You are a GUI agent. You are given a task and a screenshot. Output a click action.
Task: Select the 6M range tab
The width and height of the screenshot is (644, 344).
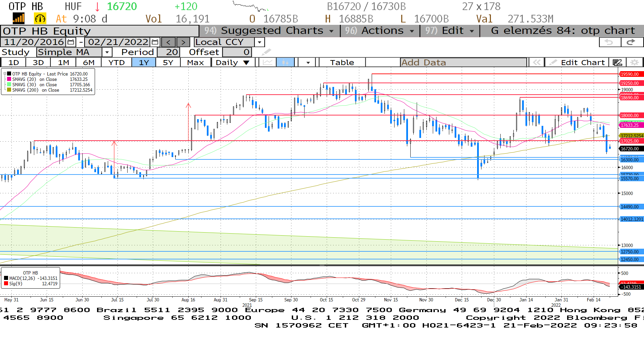89,62
